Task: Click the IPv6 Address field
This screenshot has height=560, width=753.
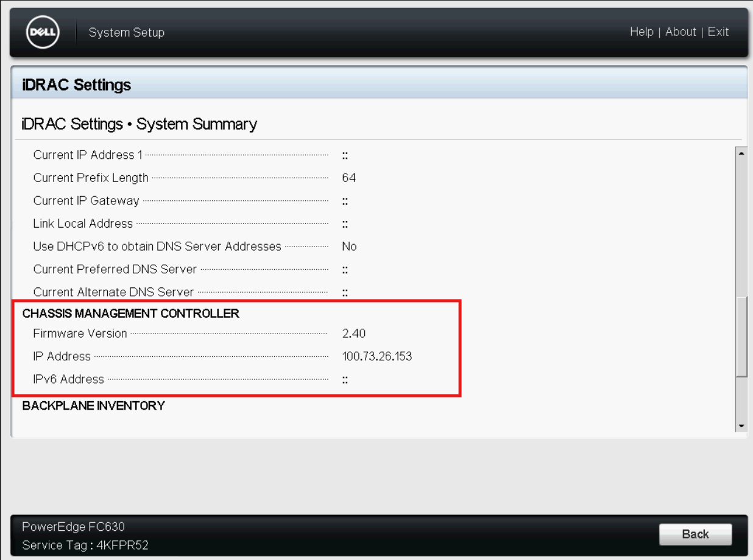Action: (x=345, y=377)
